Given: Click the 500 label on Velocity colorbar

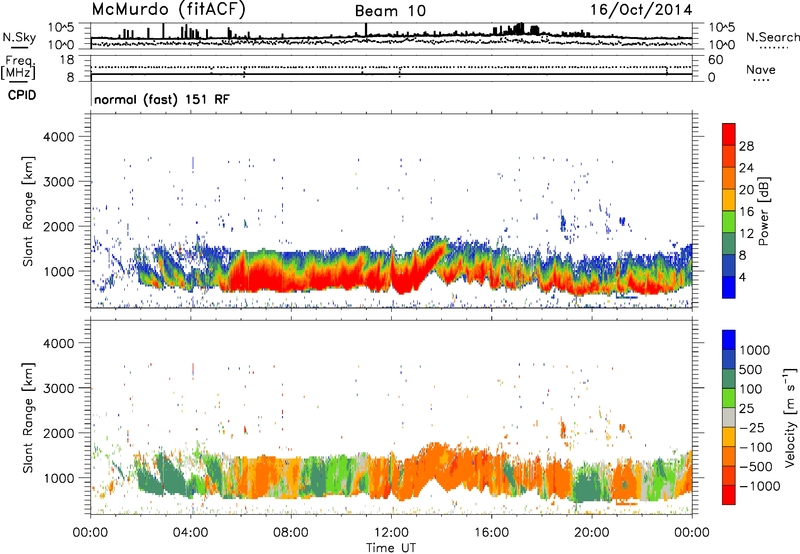Looking at the screenshot, I should point(751,369).
